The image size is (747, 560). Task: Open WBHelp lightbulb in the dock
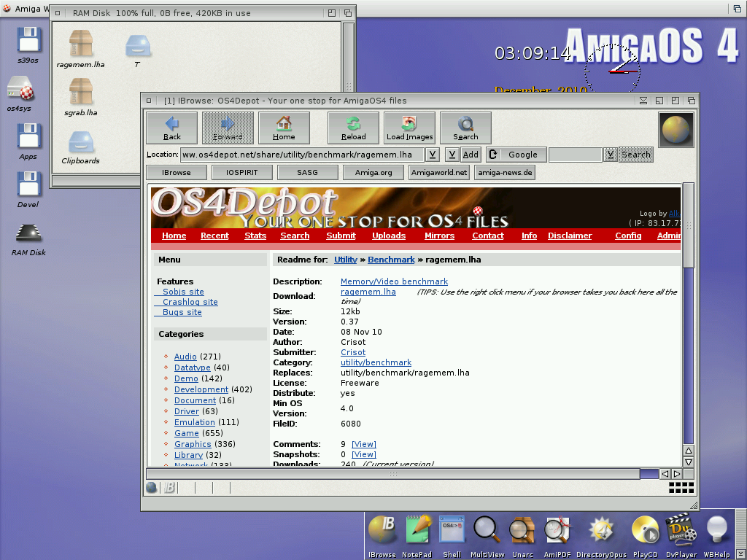coord(717,537)
